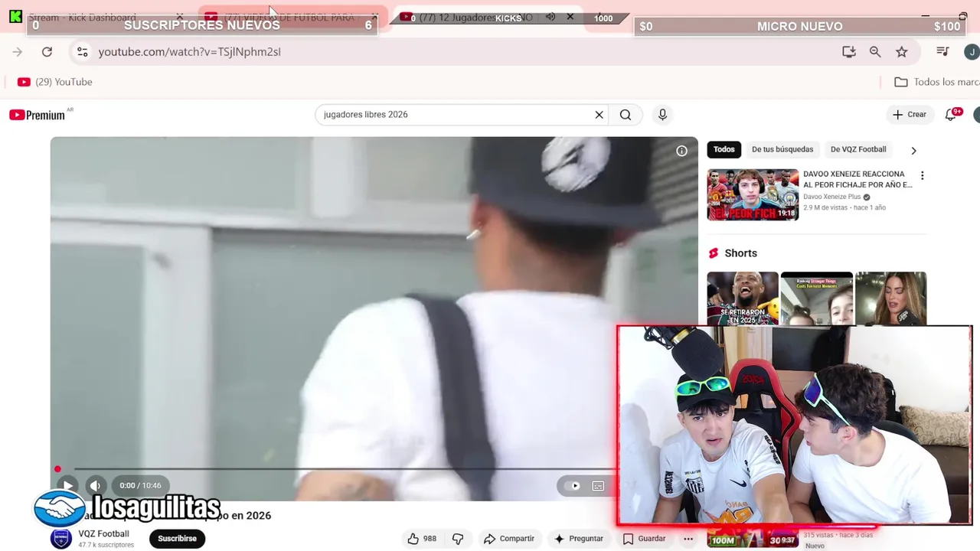Mute the tab using the speaker icon

pyautogui.click(x=550, y=17)
